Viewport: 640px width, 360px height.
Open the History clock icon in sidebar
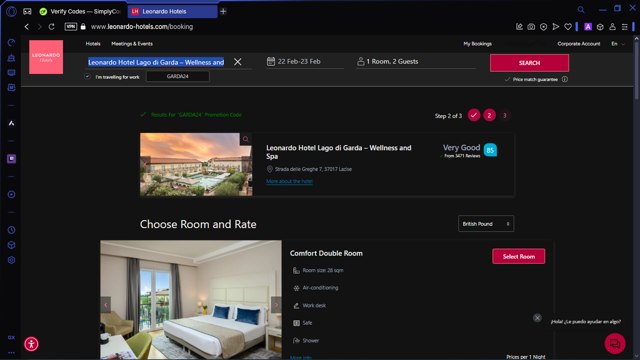click(x=11, y=230)
